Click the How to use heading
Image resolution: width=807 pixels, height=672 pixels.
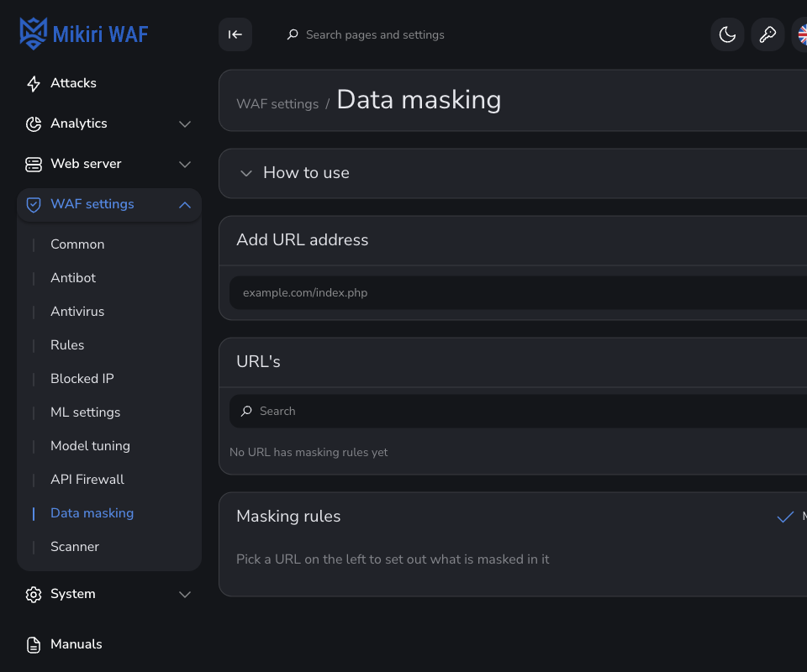tap(306, 173)
